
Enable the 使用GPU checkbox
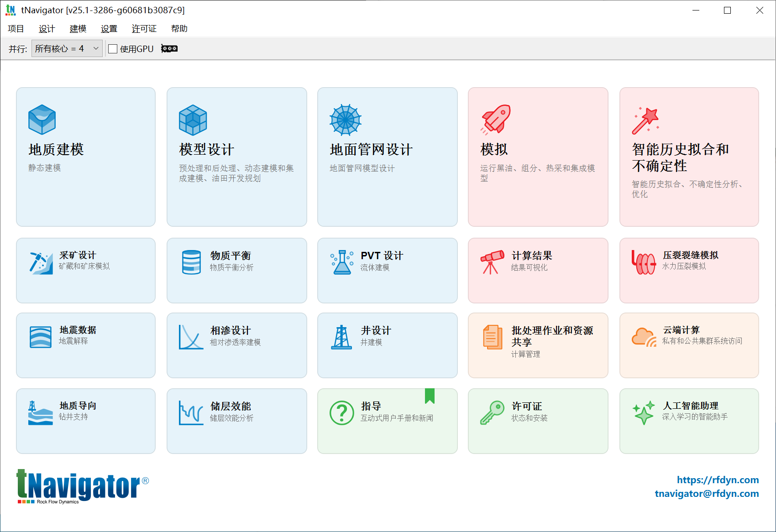(x=113, y=49)
